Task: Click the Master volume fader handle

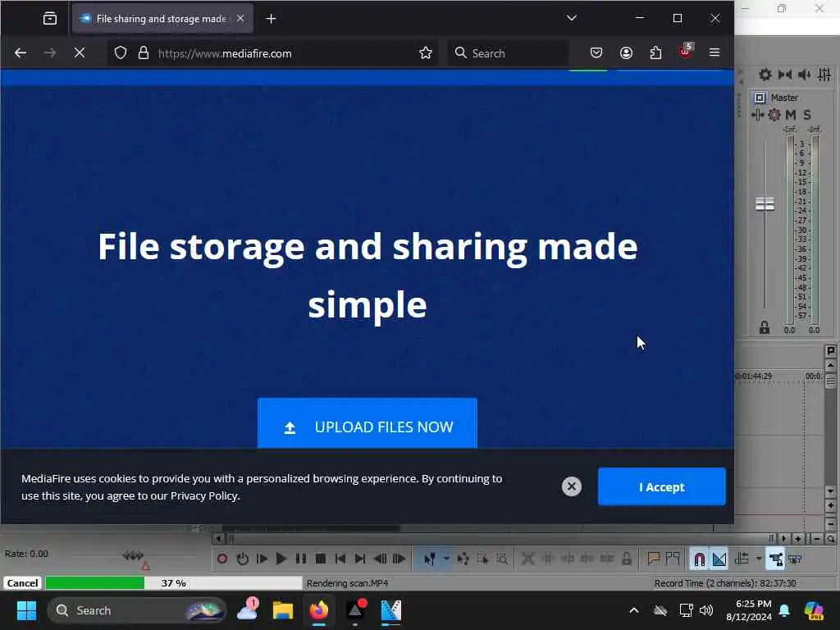Action: pyautogui.click(x=765, y=203)
